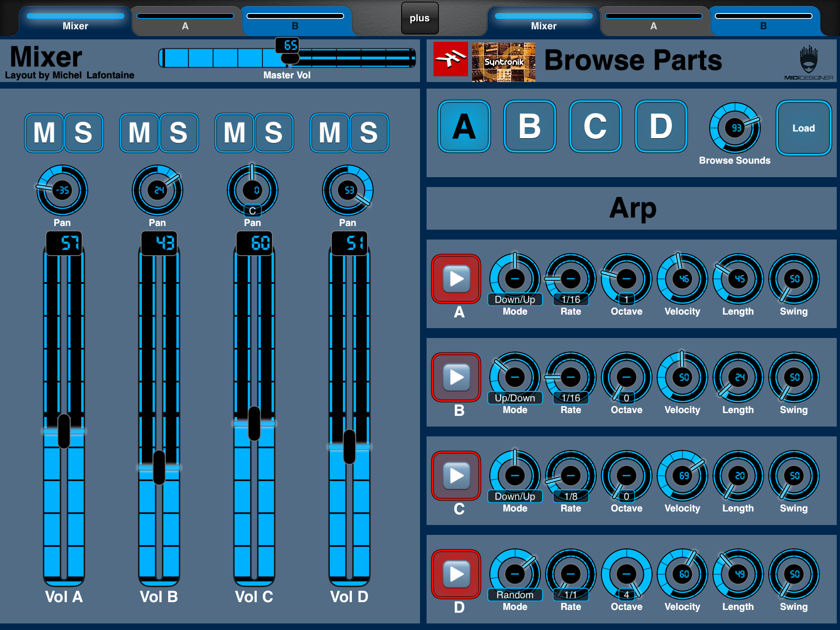
Task: Open the Syntronik thumbnail image
Action: pyautogui.click(x=504, y=62)
